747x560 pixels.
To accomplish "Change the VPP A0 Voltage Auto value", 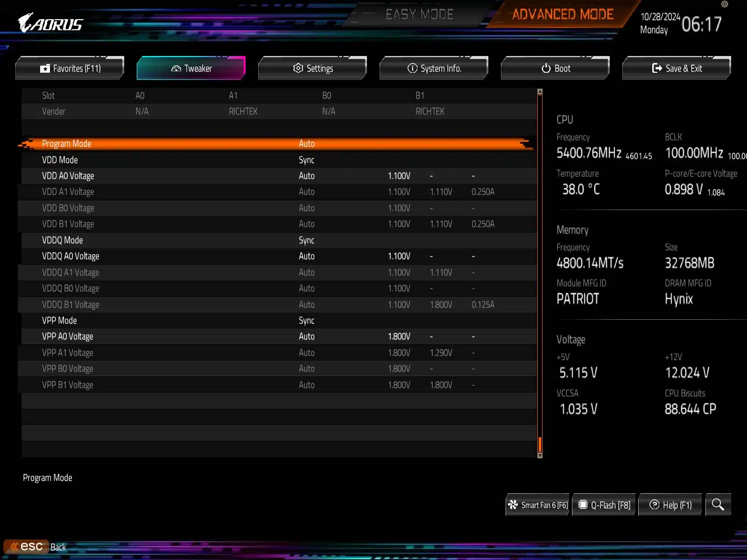I will 307,336.
